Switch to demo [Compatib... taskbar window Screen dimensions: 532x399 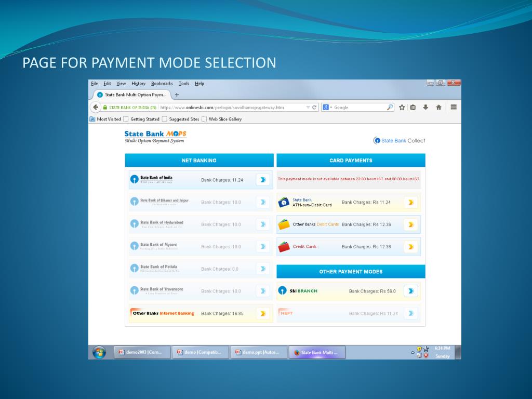coord(201,353)
